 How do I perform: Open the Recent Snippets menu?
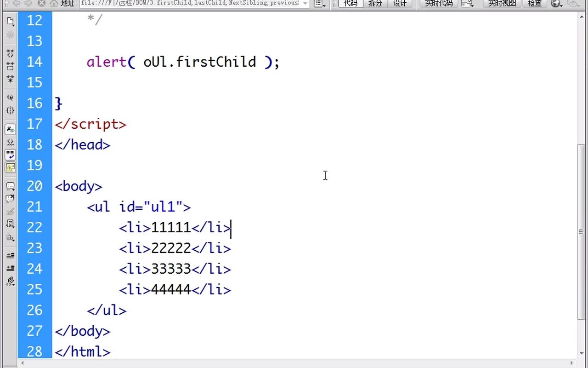(10, 224)
